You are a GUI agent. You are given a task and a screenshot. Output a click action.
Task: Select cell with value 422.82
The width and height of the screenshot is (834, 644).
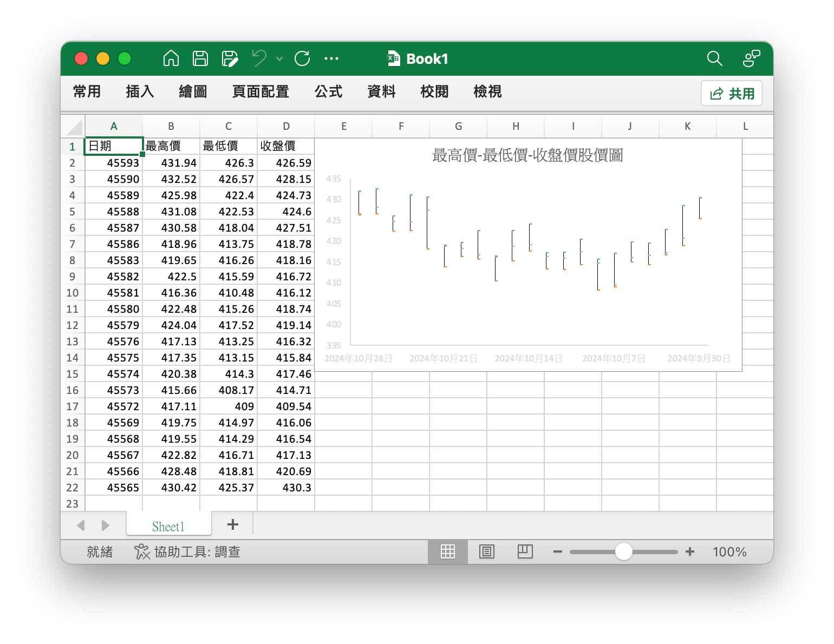[171, 455]
